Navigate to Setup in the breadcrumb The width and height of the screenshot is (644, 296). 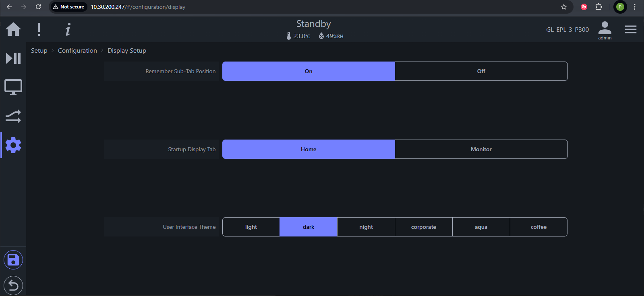pos(39,50)
